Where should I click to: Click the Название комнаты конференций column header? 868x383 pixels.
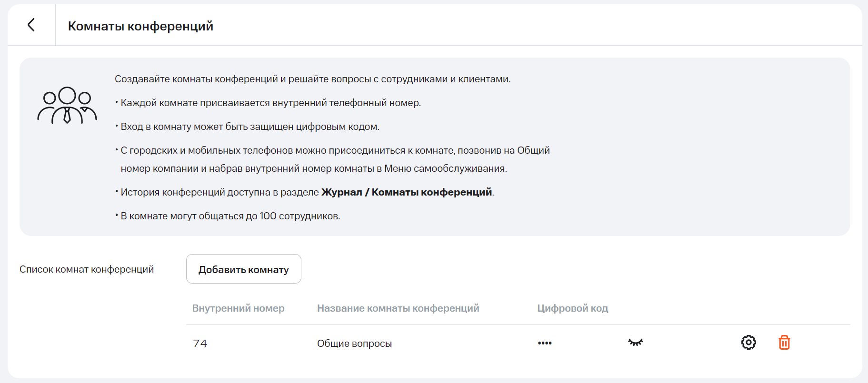click(398, 308)
